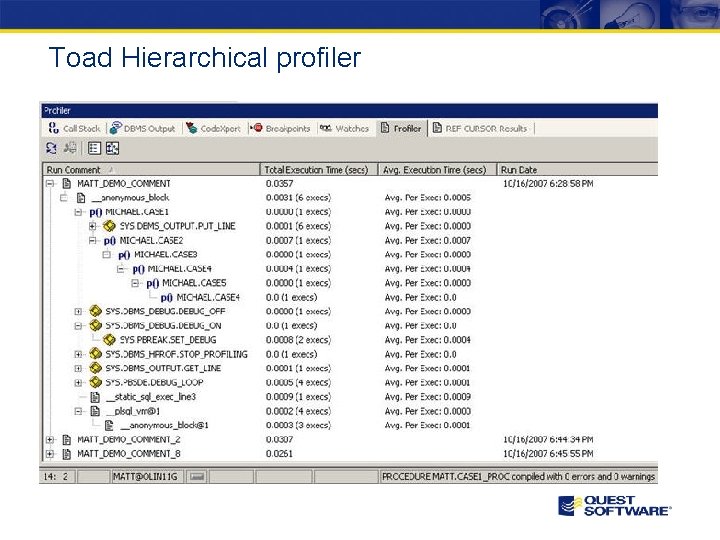The image size is (720, 540).
Task: Expand the SYS.DBMS_DEBUG.DEBUG_OFF node
Action: click(78, 311)
